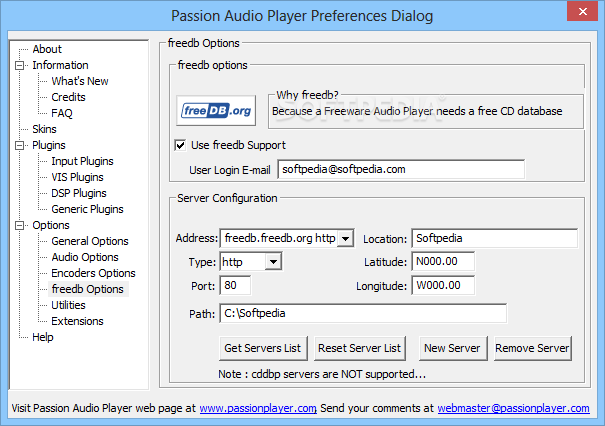Open webmaster@passionplayer.com email link

(514, 408)
